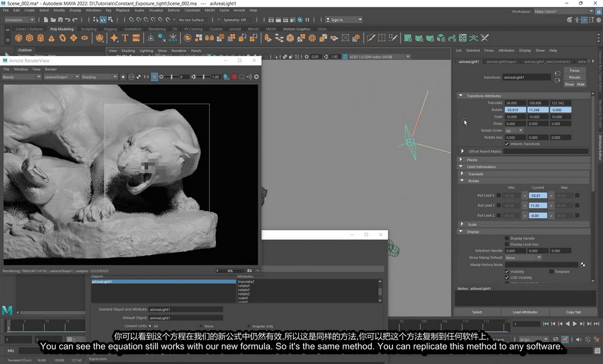Click the Translate X input field

(516, 103)
